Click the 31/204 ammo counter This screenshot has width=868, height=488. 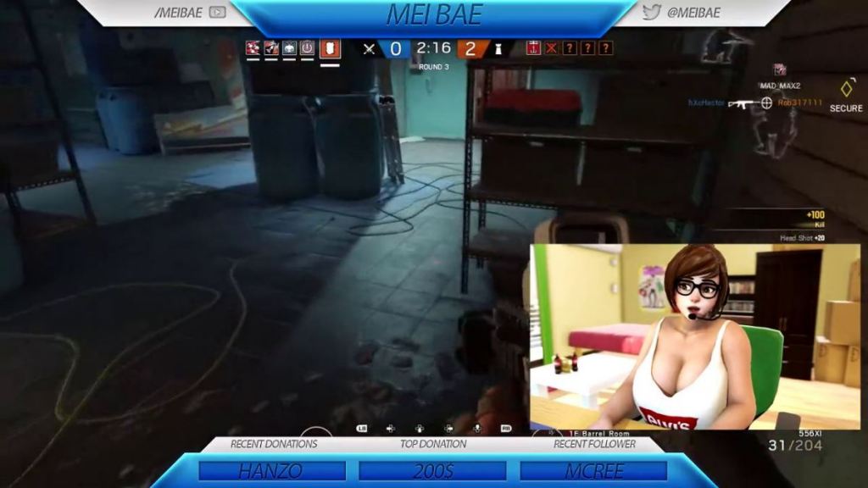[795, 446]
